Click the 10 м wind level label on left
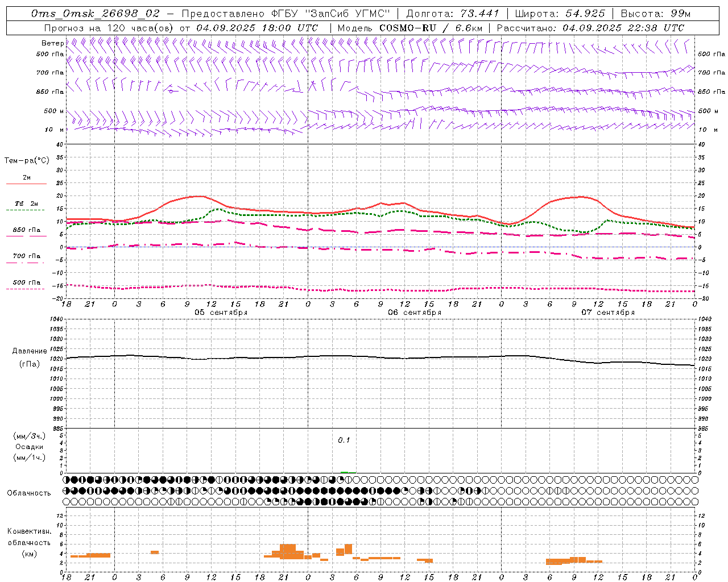Viewport: 728px width, 582px height. [54, 130]
